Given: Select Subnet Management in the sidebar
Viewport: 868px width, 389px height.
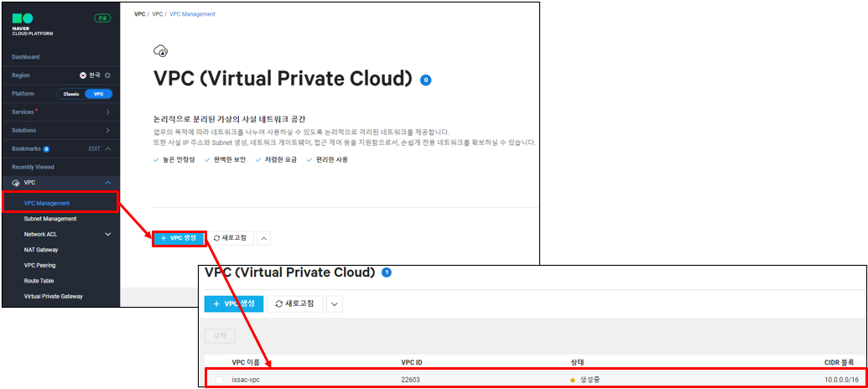Looking at the screenshot, I should tap(50, 219).
